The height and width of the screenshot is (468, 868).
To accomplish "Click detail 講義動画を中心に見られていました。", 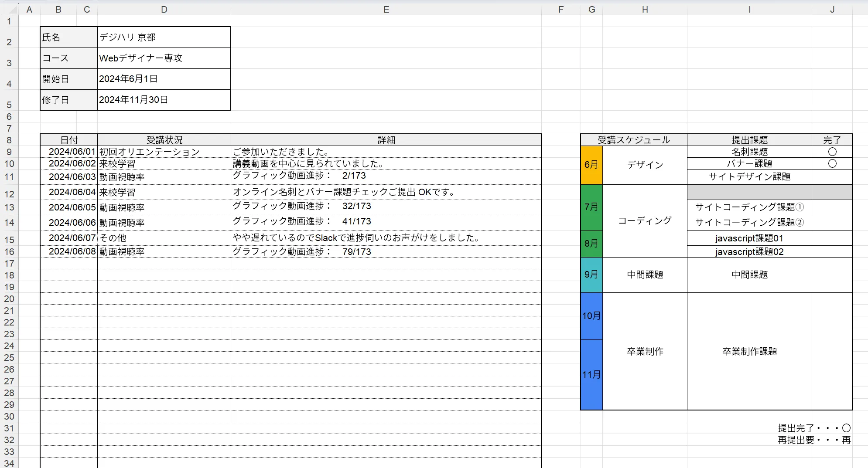I will tap(386, 163).
